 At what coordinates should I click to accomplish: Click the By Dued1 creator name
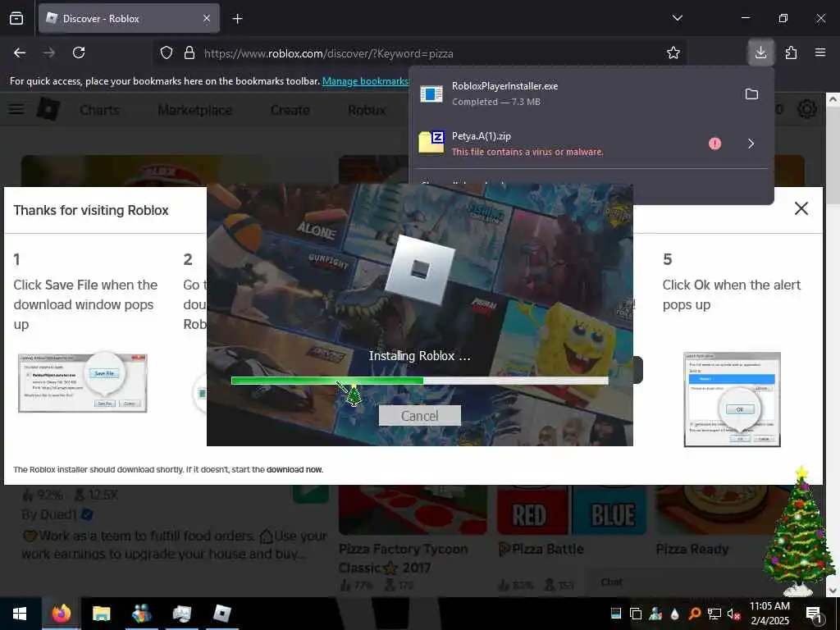(50, 515)
